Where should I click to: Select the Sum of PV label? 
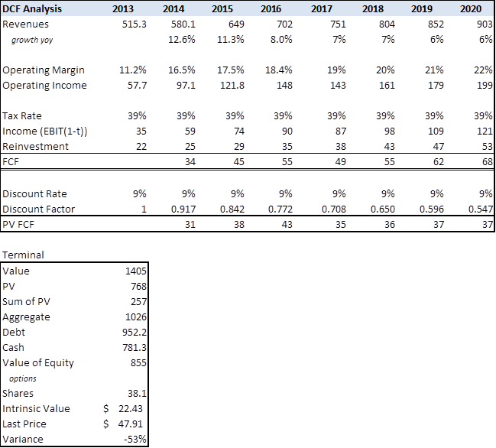(x=26, y=301)
